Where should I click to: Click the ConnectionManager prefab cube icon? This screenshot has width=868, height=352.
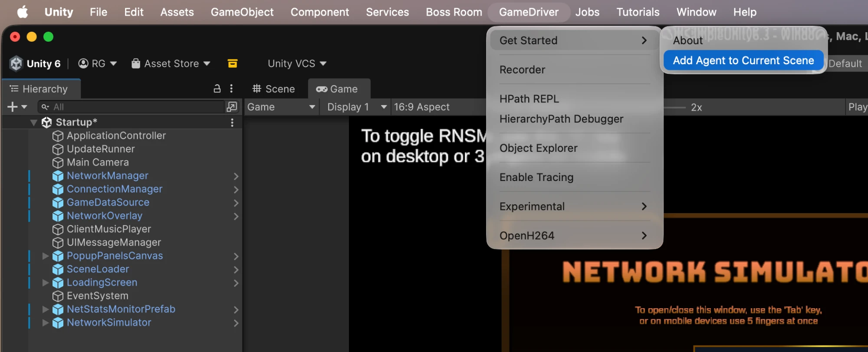pos(58,190)
